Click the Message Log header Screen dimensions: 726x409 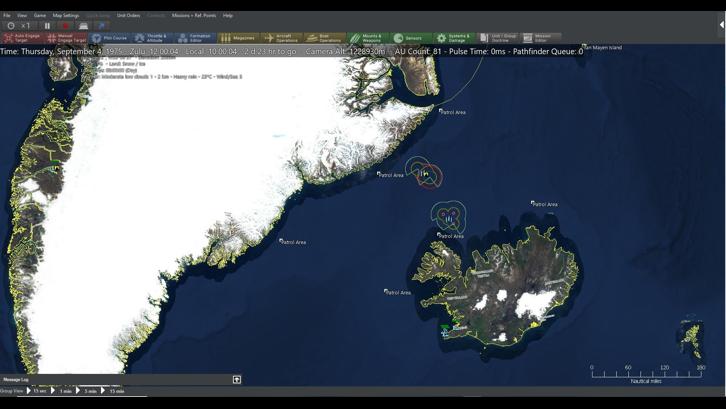[16, 380]
